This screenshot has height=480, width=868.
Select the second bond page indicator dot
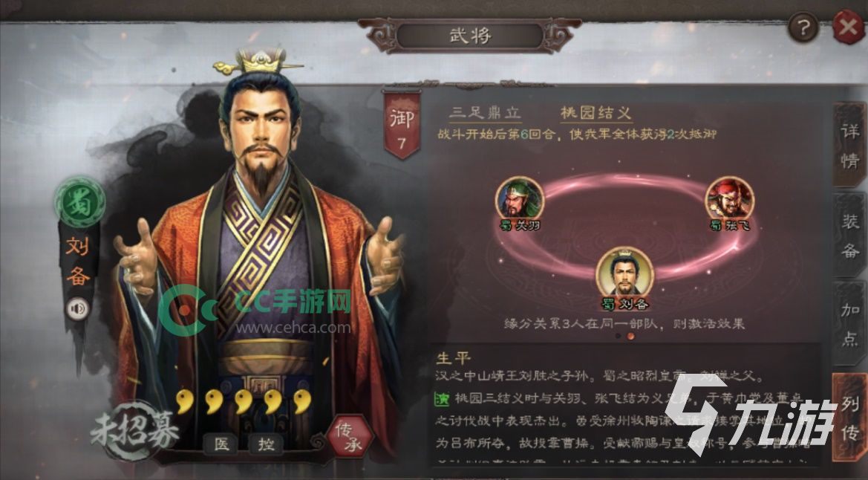click(630, 336)
